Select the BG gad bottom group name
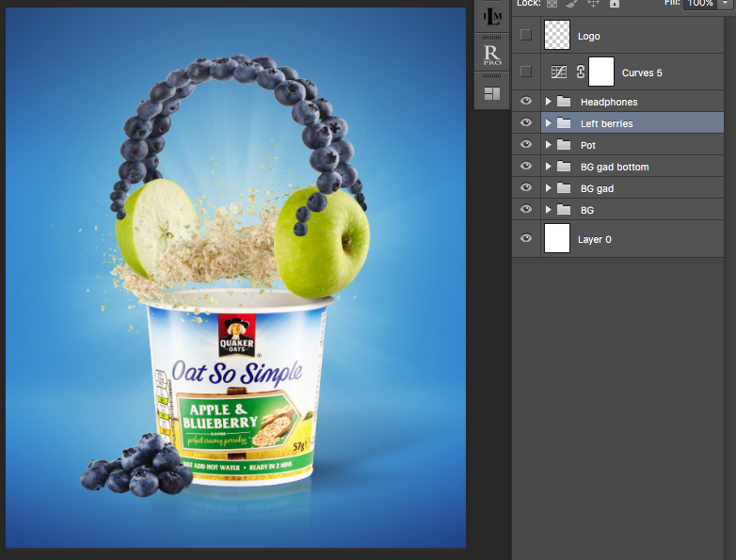Viewport: 736px width, 560px height. (x=615, y=167)
